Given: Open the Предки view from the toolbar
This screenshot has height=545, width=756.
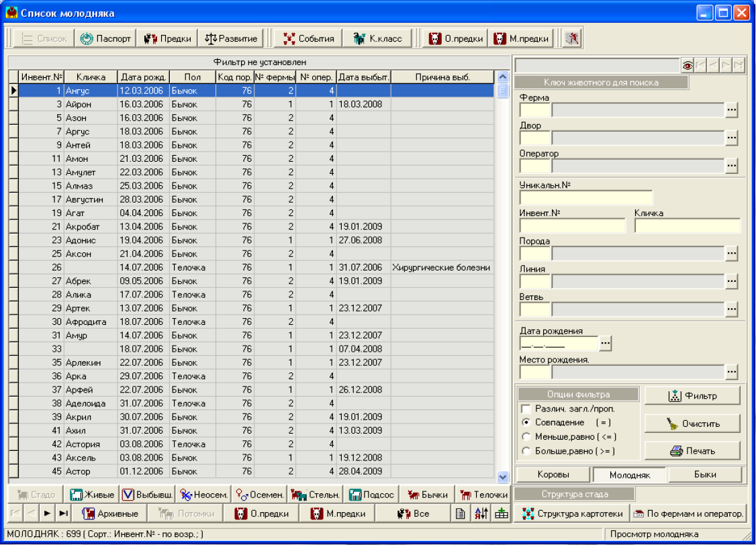Looking at the screenshot, I should click(x=167, y=38).
